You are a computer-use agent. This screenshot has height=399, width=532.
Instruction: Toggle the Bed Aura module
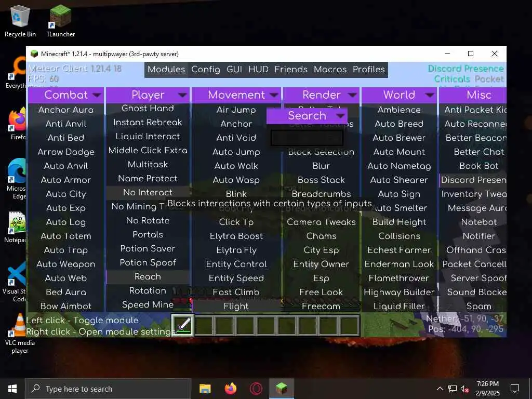tap(66, 292)
